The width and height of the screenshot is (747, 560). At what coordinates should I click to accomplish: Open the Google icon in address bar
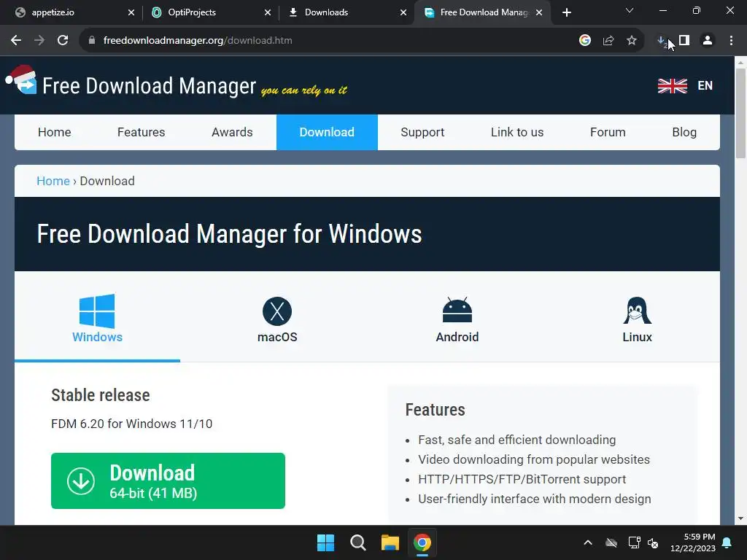(585, 41)
